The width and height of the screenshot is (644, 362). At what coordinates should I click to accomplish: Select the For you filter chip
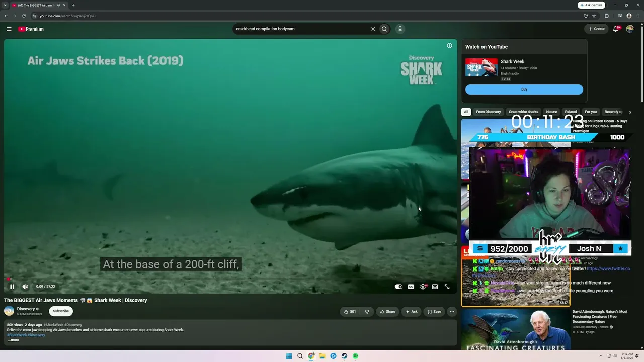point(591,112)
